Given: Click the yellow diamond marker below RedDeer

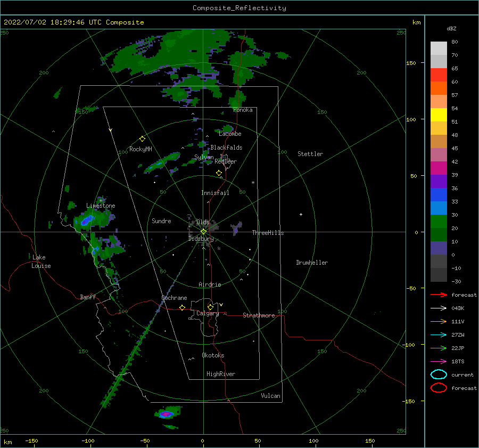Looking at the screenshot, I should (219, 173).
